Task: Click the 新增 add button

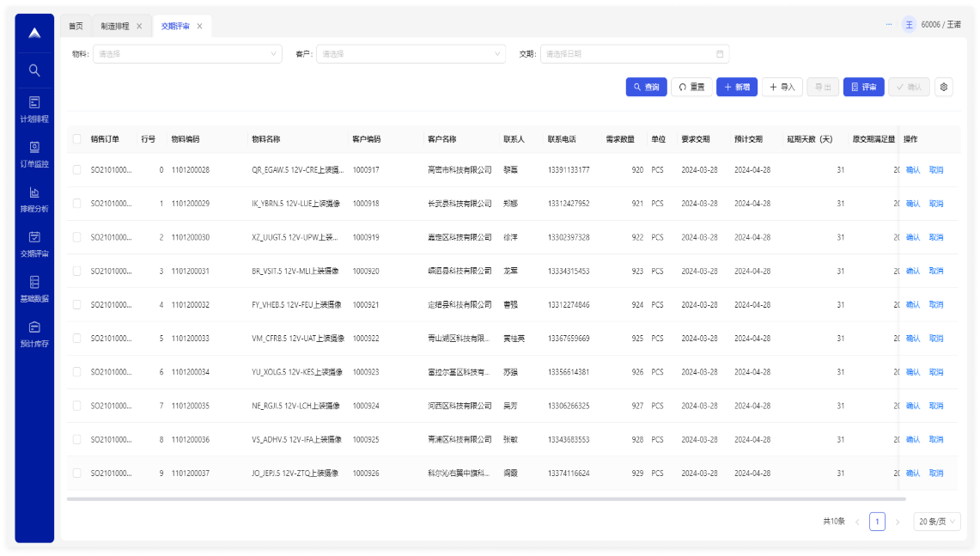Action: click(x=737, y=87)
